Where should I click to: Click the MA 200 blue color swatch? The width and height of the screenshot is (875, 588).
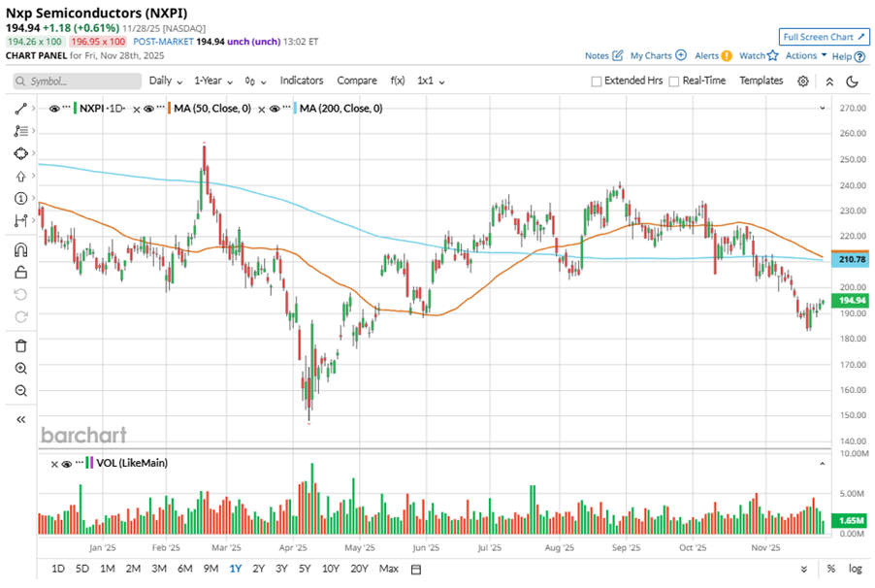click(295, 108)
